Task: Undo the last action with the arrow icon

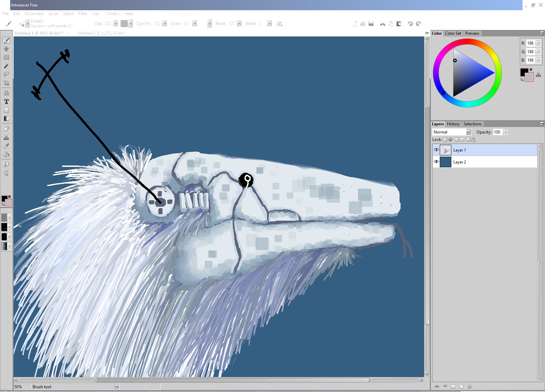Action: (x=410, y=23)
